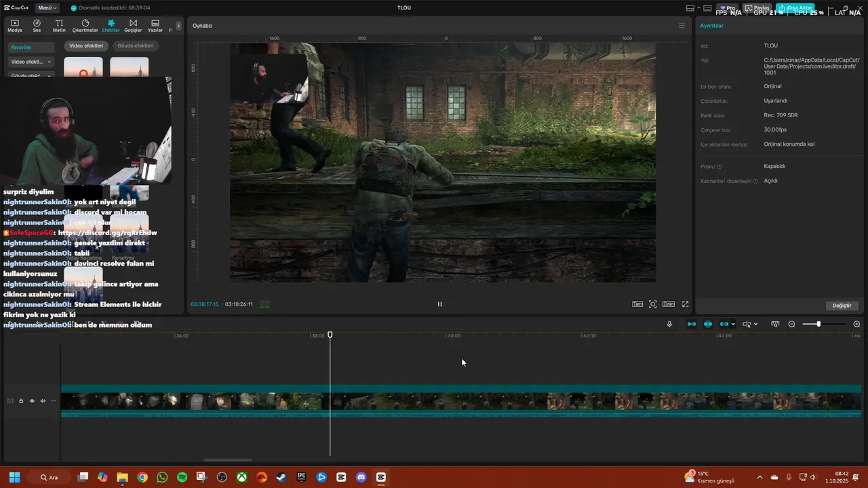Choose the Video efektleri filter chip

(86, 46)
